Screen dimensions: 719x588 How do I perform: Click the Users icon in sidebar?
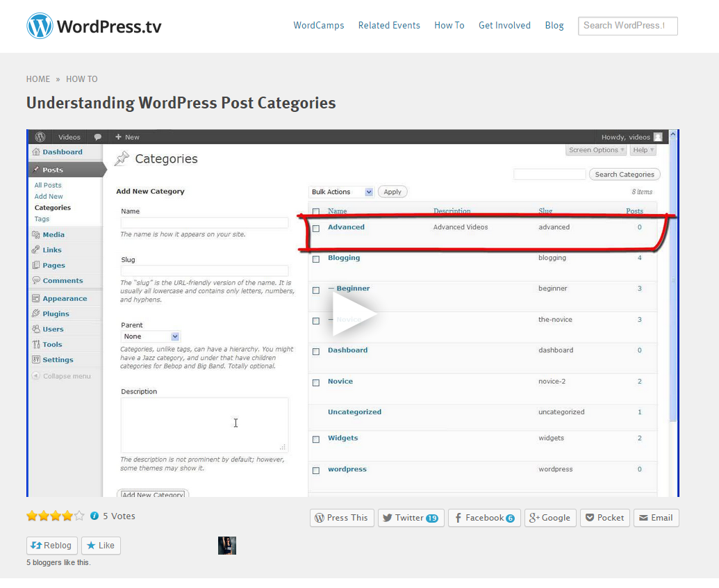click(x=36, y=329)
